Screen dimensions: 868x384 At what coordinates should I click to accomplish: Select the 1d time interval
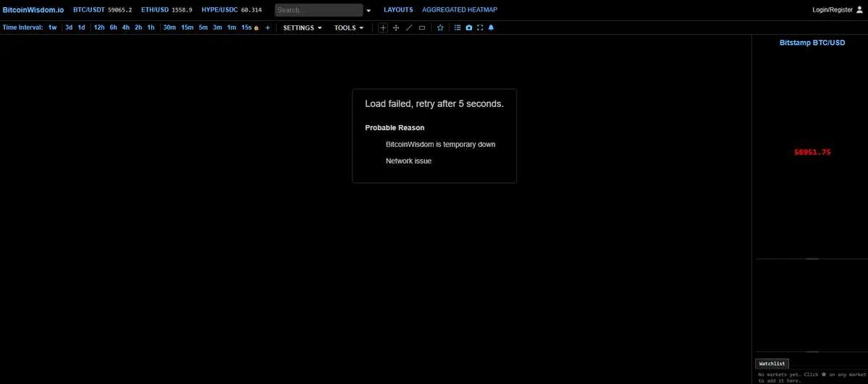pos(81,27)
